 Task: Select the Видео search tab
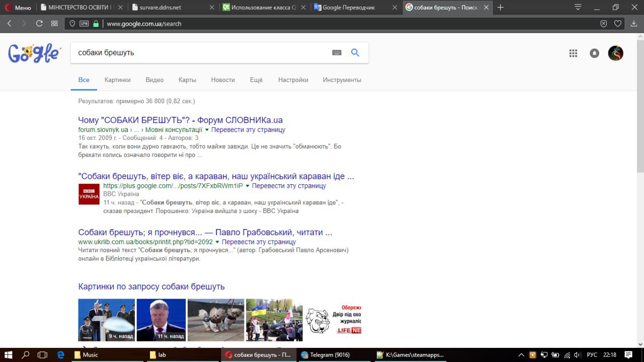pyautogui.click(x=154, y=80)
